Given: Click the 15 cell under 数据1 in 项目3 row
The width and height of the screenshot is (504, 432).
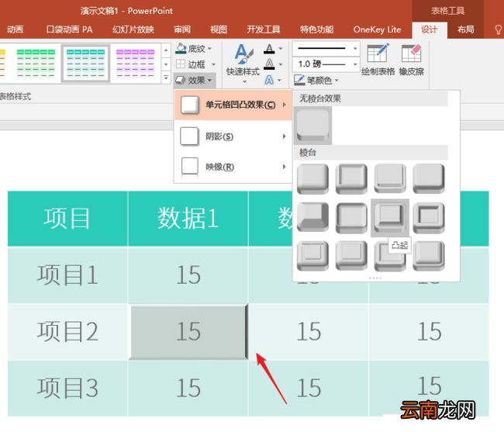Looking at the screenshot, I should coord(188,389).
